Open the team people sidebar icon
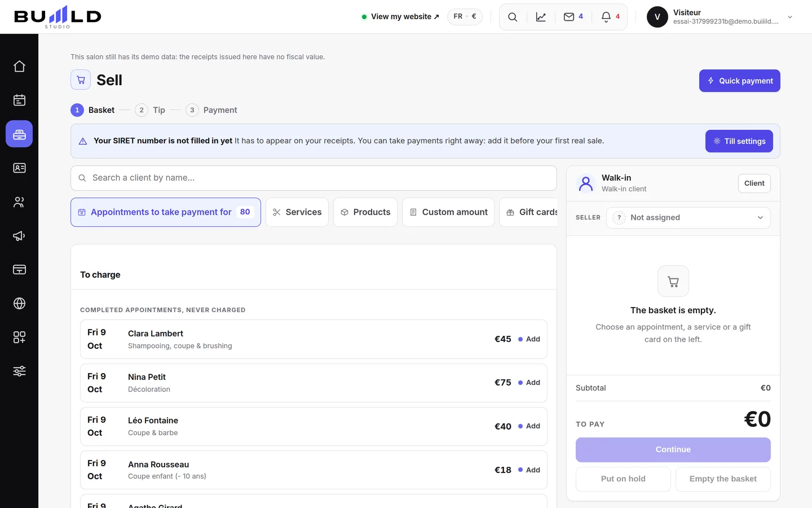This screenshot has width=812, height=508. (x=19, y=202)
